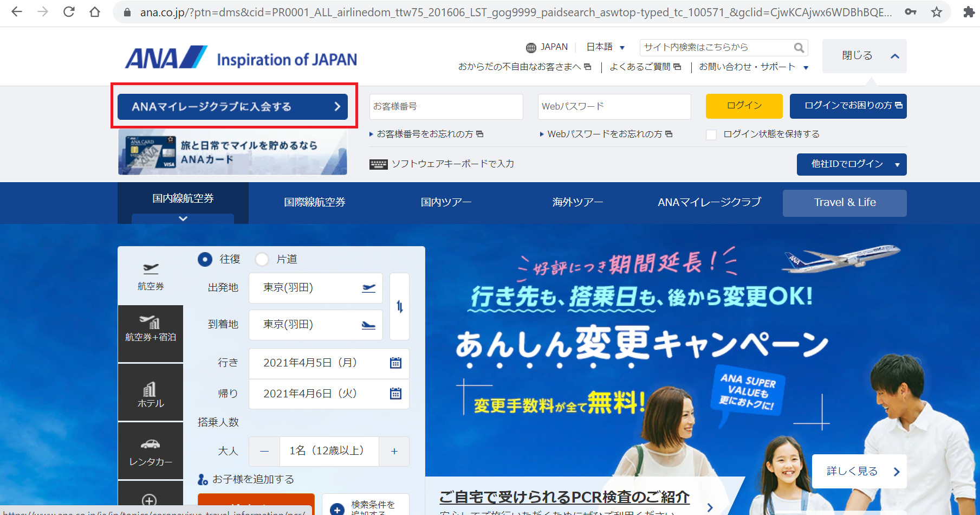
Task: Swap departure and arrival airports
Action: pos(400,306)
